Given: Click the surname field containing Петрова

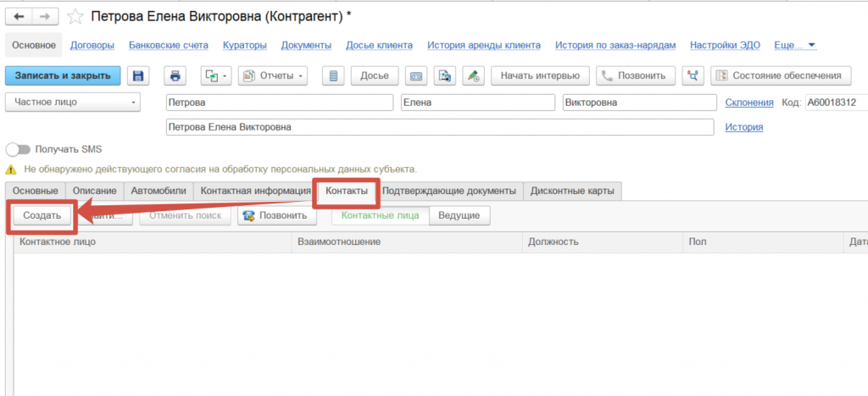Looking at the screenshot, I should (x=280, y=103).
